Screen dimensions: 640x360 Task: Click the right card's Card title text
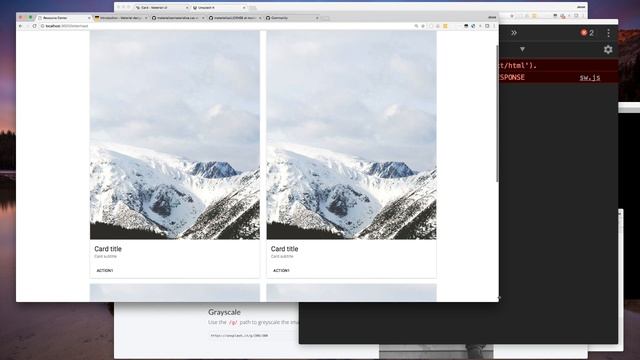284,249
